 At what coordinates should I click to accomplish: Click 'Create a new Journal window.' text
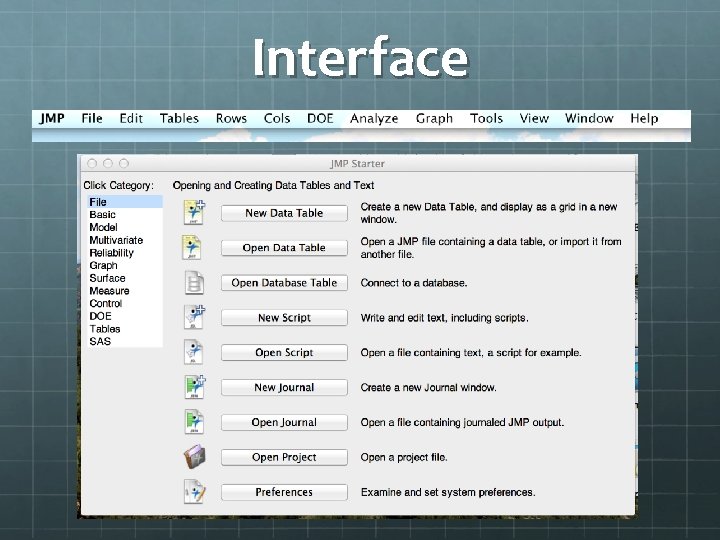[428, 388]
